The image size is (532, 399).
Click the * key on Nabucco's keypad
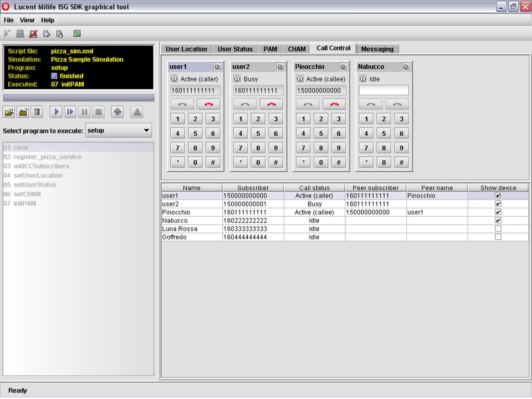366,162
